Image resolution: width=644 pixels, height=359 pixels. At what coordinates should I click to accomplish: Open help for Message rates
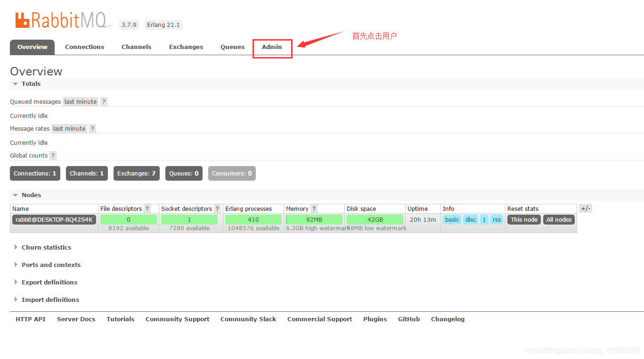[x=92, y=128]
